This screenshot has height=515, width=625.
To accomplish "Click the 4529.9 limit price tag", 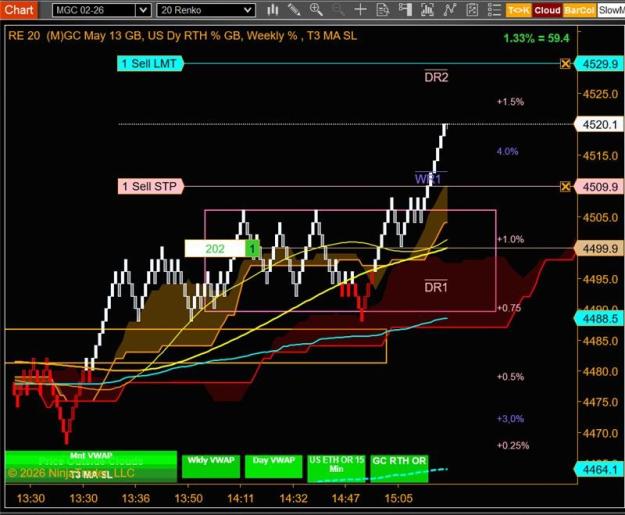I will [x=599, y=64].
